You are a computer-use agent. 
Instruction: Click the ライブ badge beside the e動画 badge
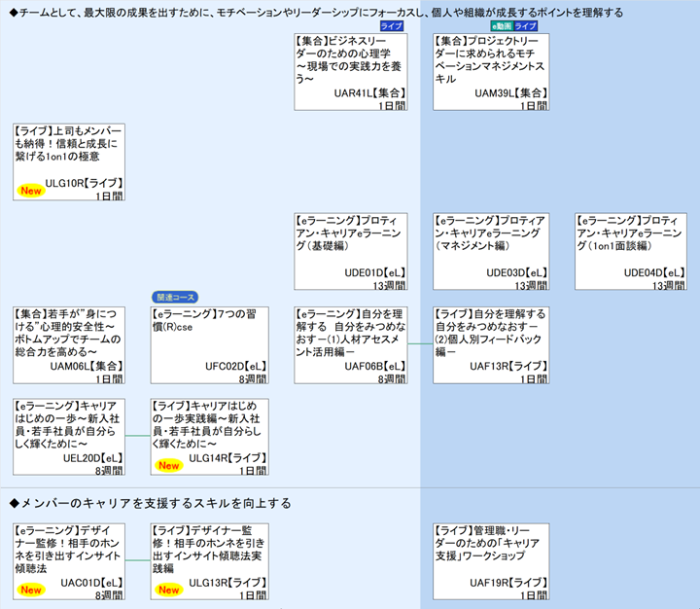click(x=526, y=26)
